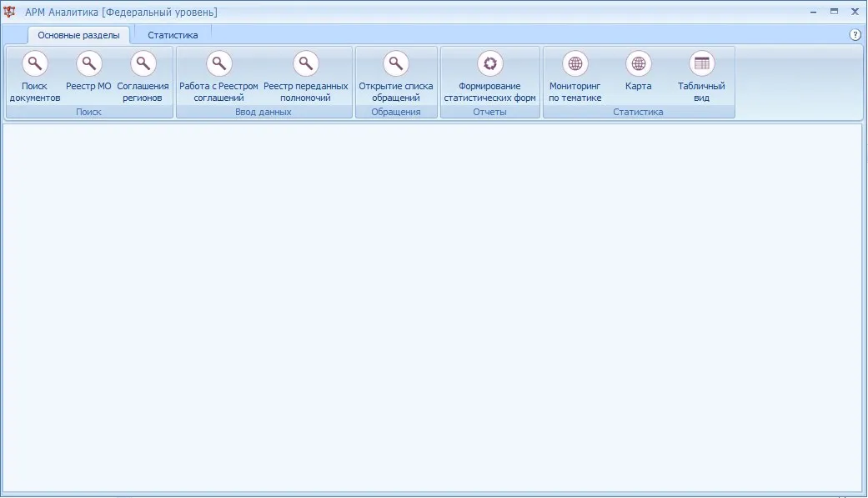Select the Соглашения регионов icon
Viewport: 868px width, 498px height.
tap(143, 63)
